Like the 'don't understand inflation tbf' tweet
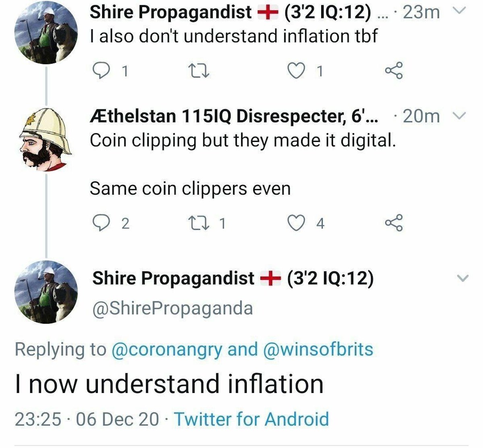This screenshot has width=483, height=448. click(297, 71)
